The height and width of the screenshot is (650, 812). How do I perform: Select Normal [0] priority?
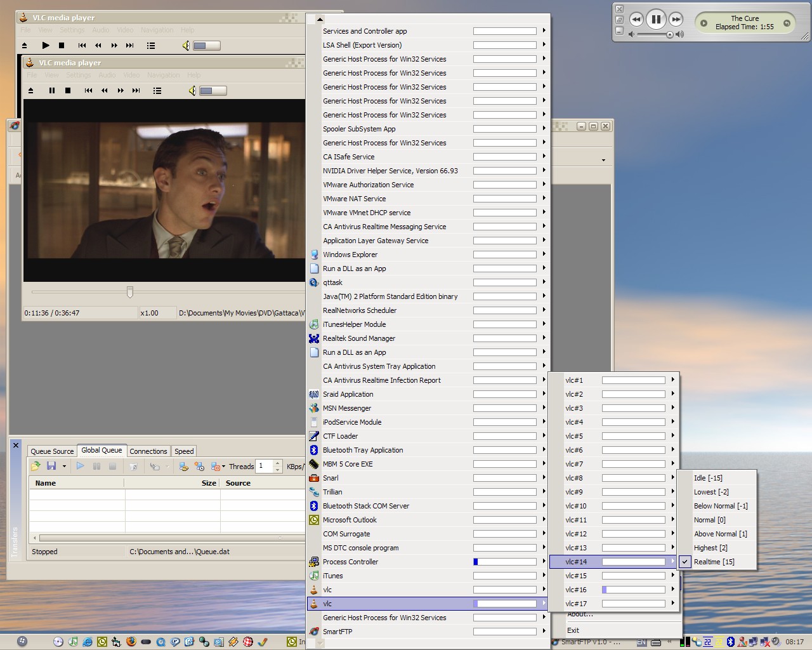[716, 520]
